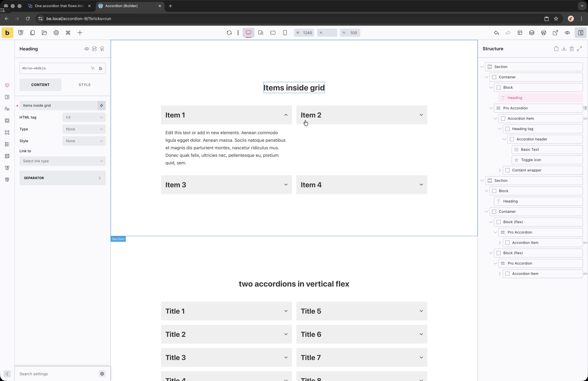The image size is (588, 381).
Task: Click the search settings gear icon
Action: tap(102, 374)
